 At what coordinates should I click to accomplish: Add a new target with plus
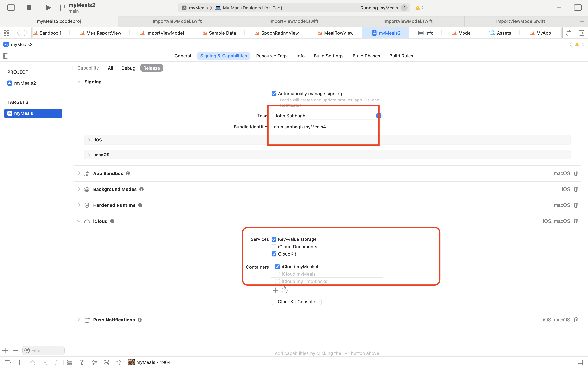tap(5, 350)
